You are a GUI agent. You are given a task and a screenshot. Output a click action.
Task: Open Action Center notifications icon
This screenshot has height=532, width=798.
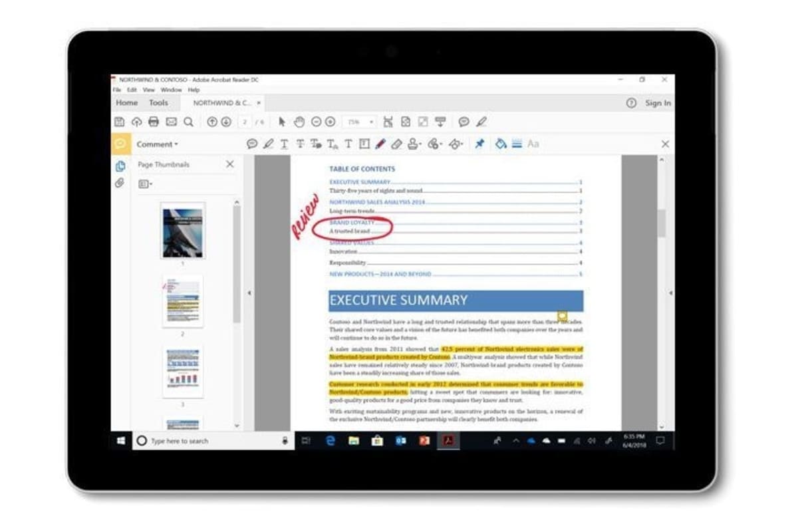660,440
